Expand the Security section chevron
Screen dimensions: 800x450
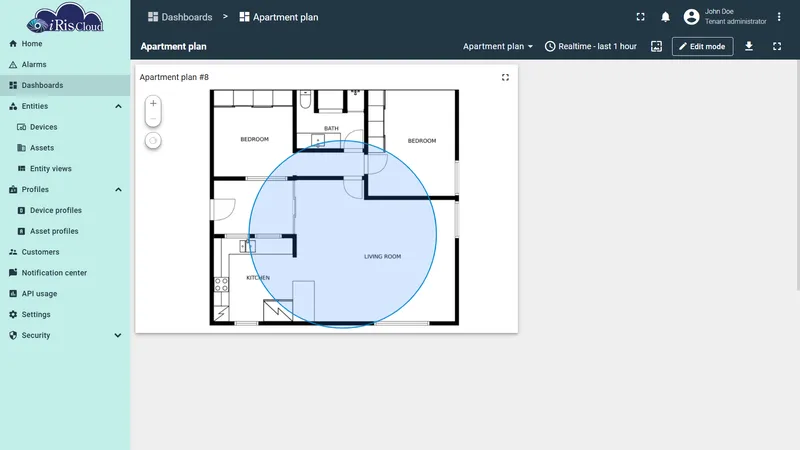[x=118, y=335]
